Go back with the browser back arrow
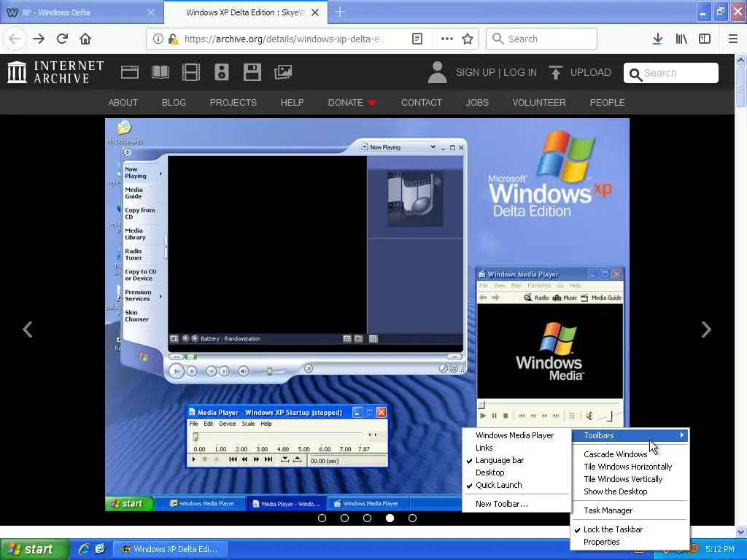 point(15,39)
